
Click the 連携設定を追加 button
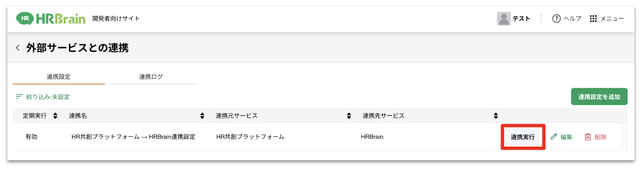(599, 97)
